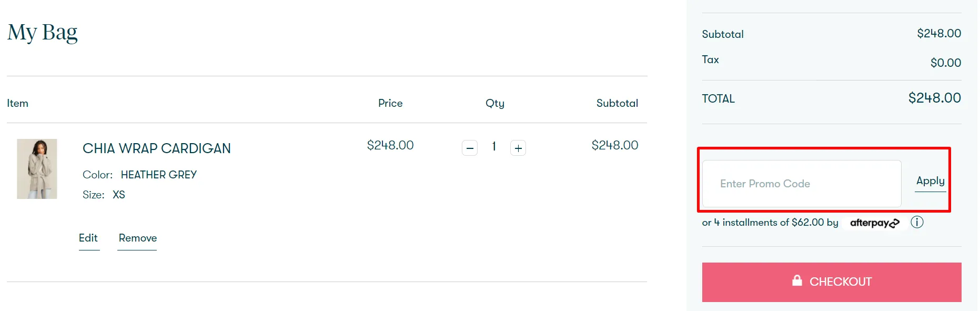This screenshot has width=980, height=311.
Task: Click the XS size value
Action: click(119, 195)
